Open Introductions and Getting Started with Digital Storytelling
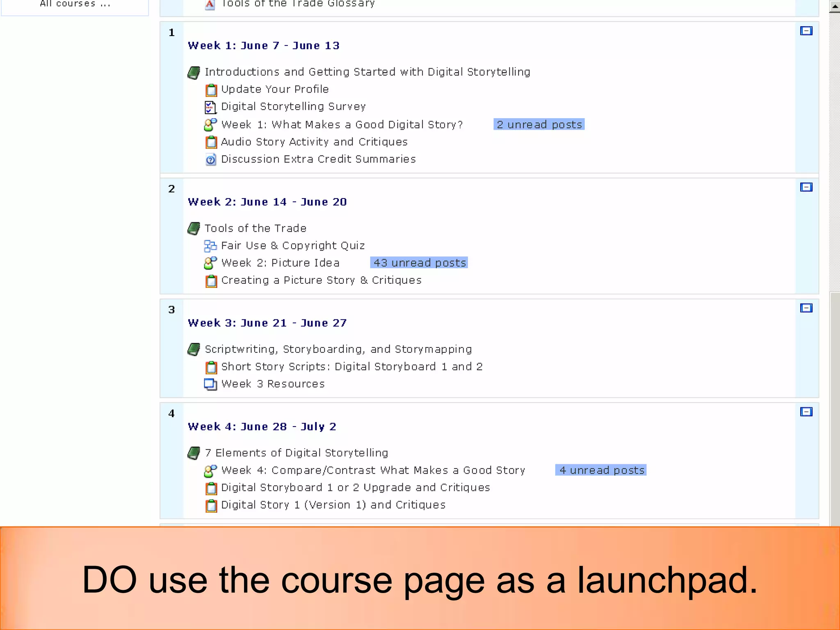The height and width of the screenshot is (630, 840). tap(367, 72)
